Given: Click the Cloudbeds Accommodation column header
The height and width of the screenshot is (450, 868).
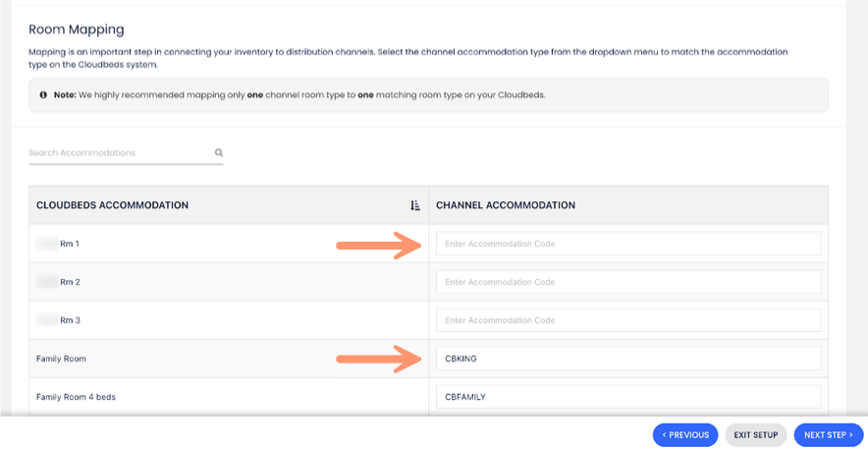Looking at the screenshot, I should point(112,205).
